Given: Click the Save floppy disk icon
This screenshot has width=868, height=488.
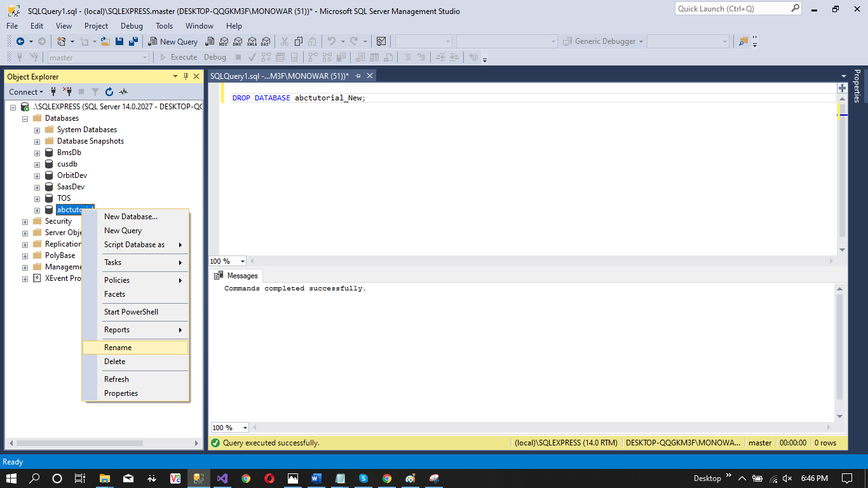Looking at the screenshot, I should coord(119,41).
